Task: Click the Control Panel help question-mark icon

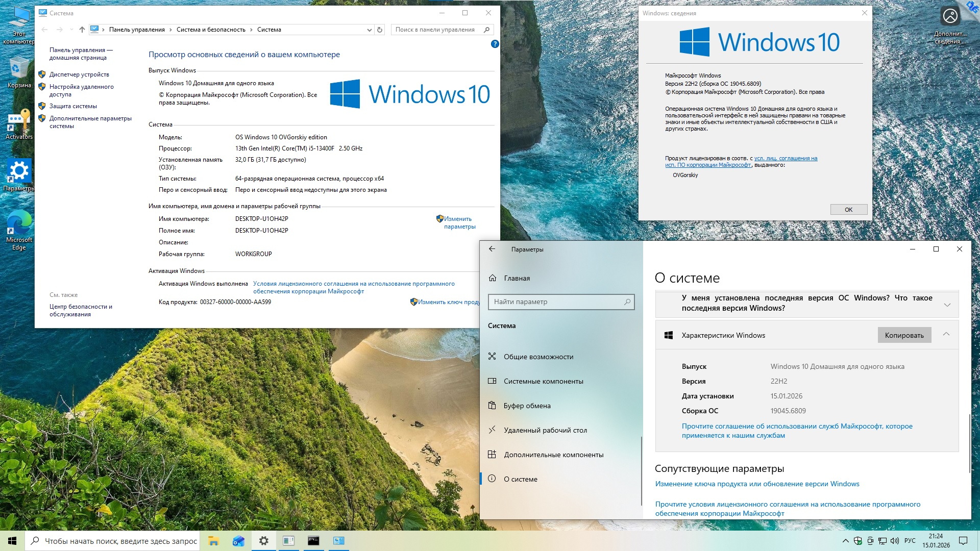Action: coord(494,44)
